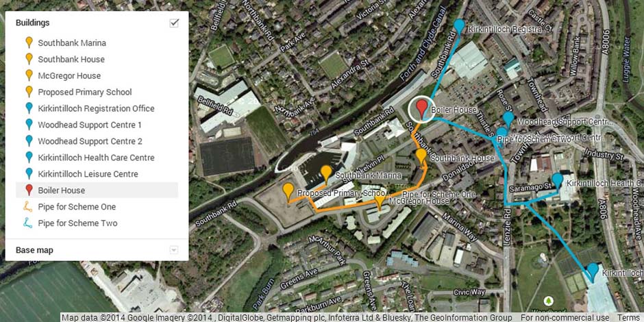The width and height of the screenshot is (644, 322).
Task: Select the Kirkintilloch Registration Office blue pin
Action: click(459, 26)
